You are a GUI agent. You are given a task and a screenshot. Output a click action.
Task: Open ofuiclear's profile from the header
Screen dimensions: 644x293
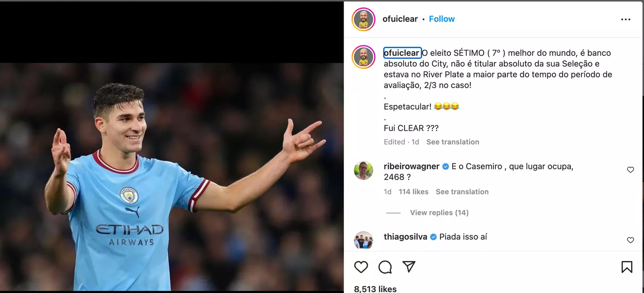pyautogui.click(x=400, y=19)
